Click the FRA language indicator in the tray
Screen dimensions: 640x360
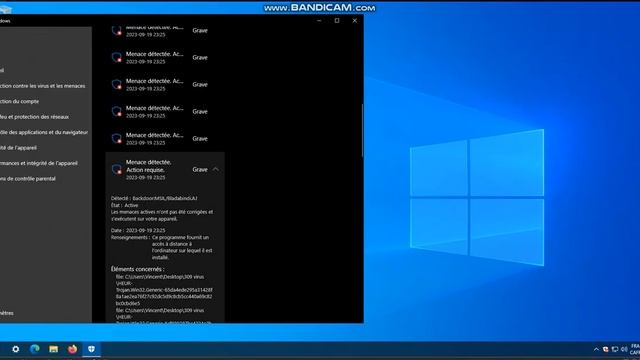click(636, 347)
